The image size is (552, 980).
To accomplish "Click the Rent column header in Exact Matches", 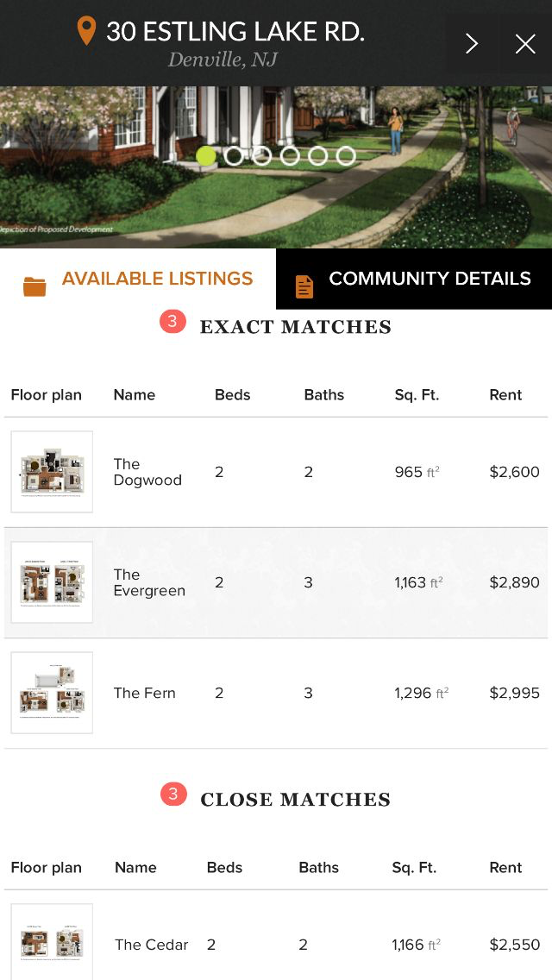I will (x=505, y=395).
